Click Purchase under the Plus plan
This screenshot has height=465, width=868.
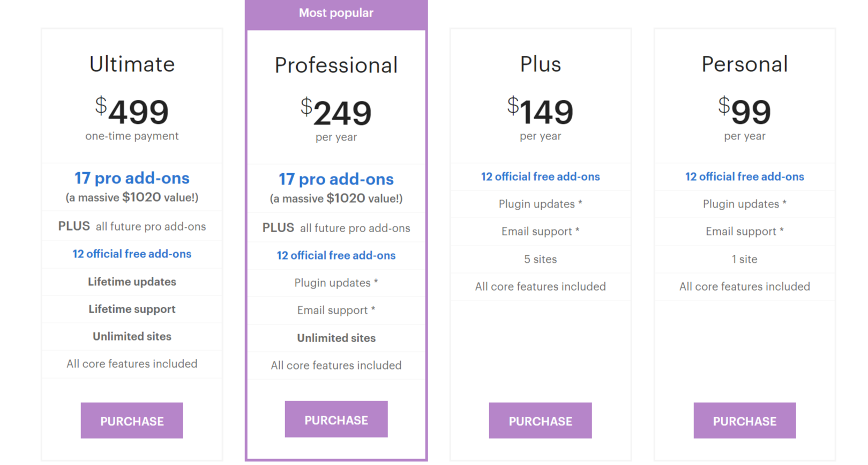(x=540, y=420)
